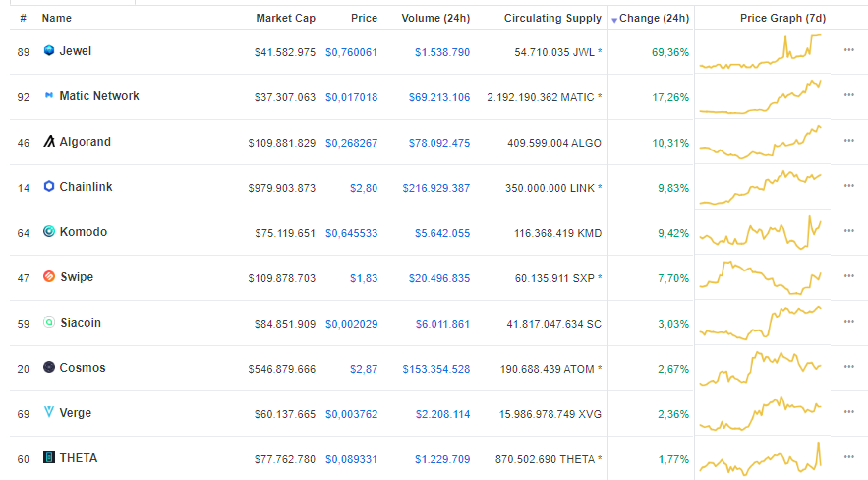Viewport: 868px width, 480px height.
Task: Click the Swipe orange logo icon
Action: tap(49, 276)
